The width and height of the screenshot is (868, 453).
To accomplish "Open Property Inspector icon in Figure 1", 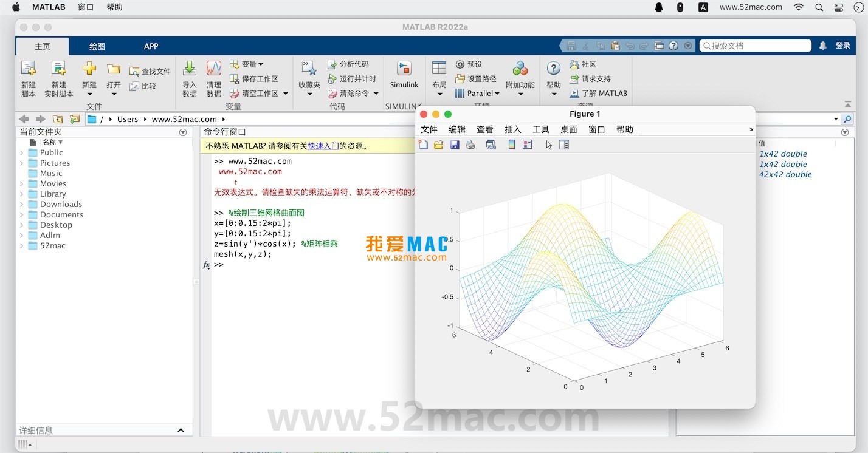I will pyautogui.click(x=564, y=145).
